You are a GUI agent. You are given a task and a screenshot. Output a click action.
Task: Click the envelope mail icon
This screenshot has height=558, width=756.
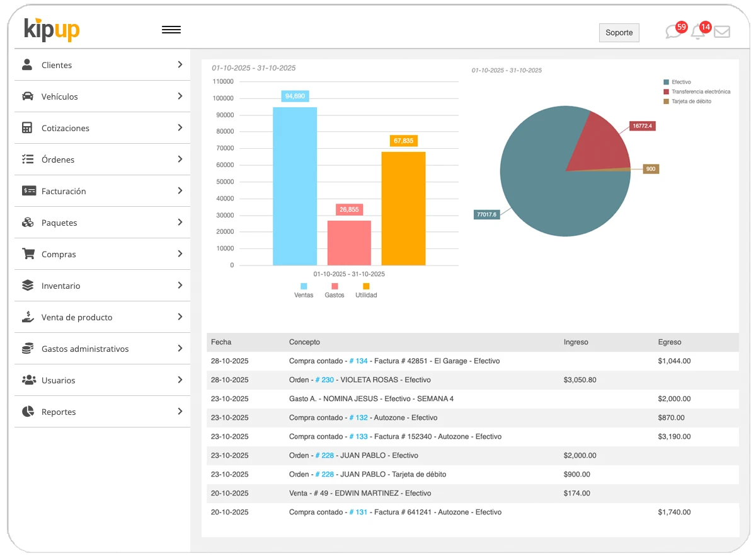click(722, 30)
